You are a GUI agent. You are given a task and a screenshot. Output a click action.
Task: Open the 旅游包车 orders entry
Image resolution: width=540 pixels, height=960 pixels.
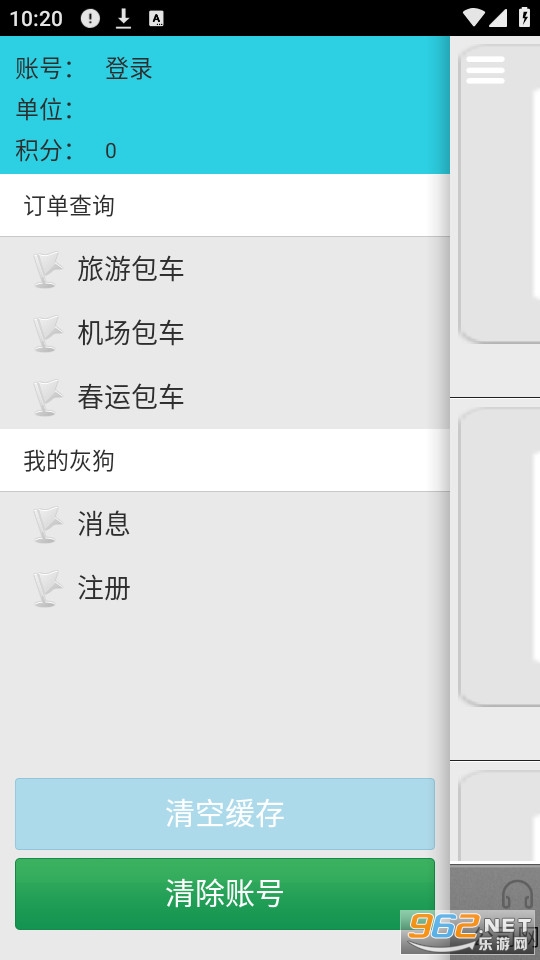click(x=225, y=269)
